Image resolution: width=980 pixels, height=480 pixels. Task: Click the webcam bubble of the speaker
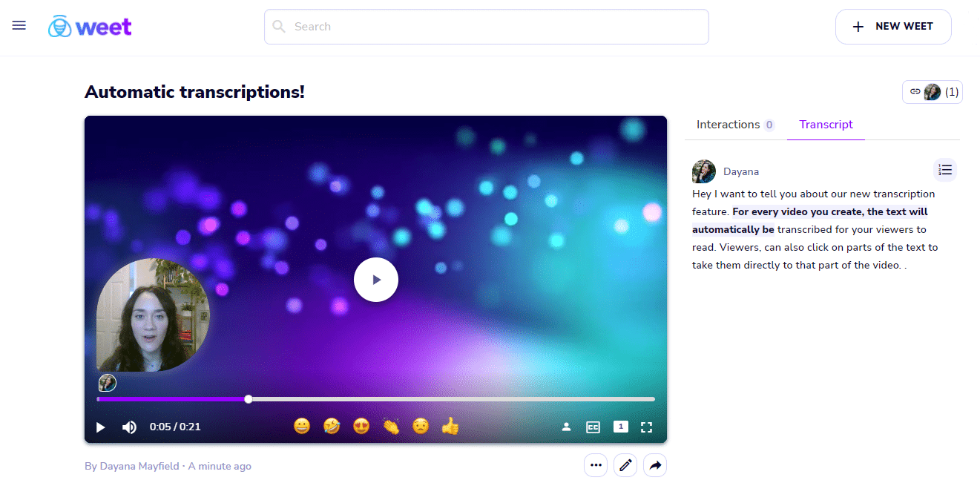[x=153, y=315]
